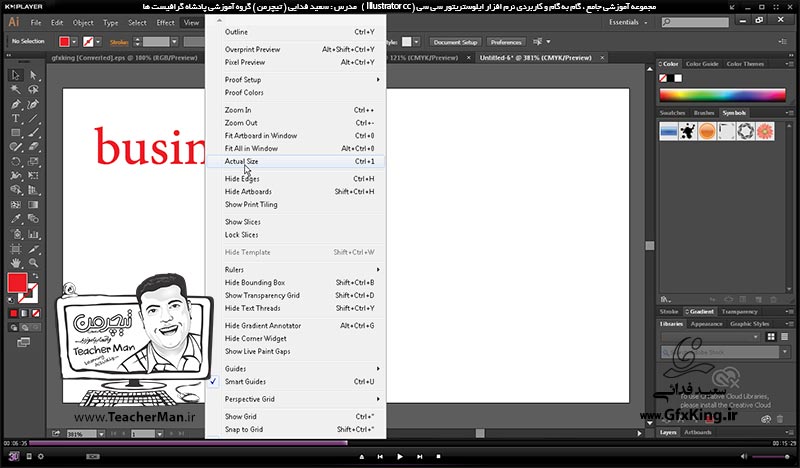Set paint mode to Color in toolbox
800x468 pixels.
click(14, 313)
